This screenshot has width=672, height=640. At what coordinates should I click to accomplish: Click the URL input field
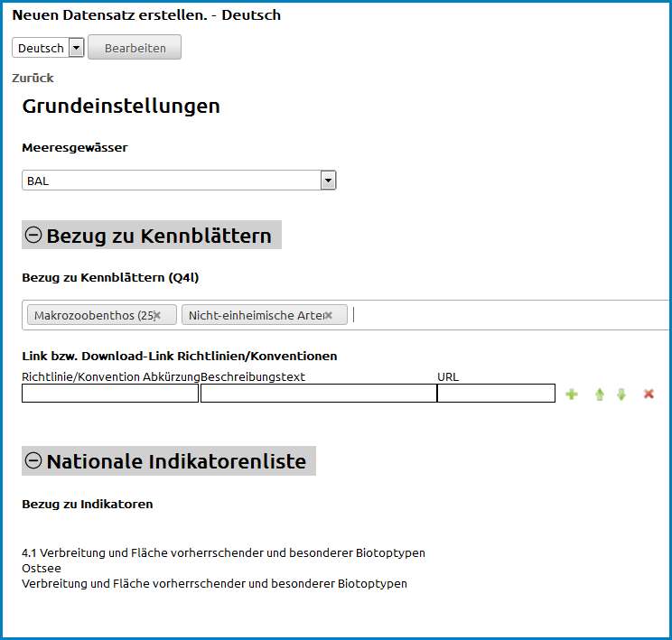pyautogui.click(x=496, y=394)
